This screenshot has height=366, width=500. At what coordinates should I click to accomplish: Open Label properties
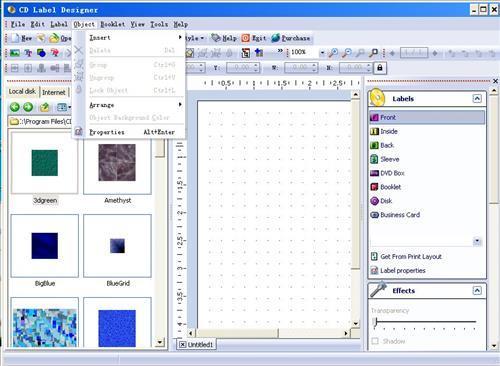click(x=398, y=270)
